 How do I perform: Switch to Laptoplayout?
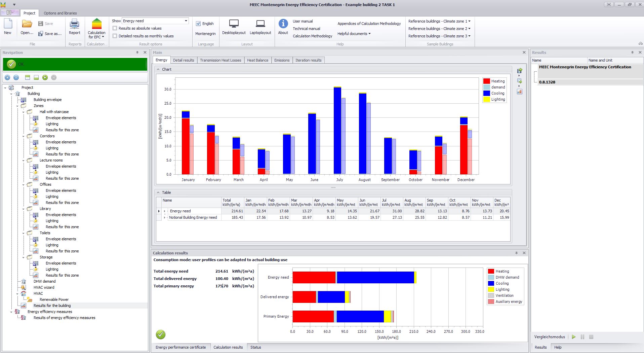point(260,27)
